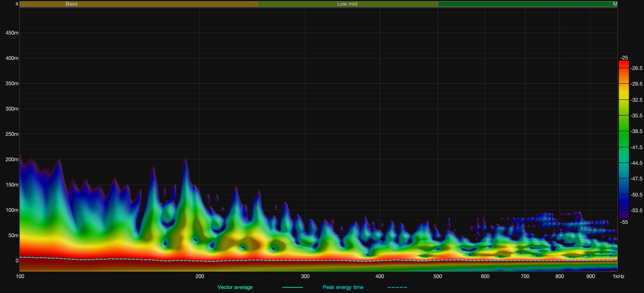Select the Low mid band label

pyautogui.click(x=347, y=4)
